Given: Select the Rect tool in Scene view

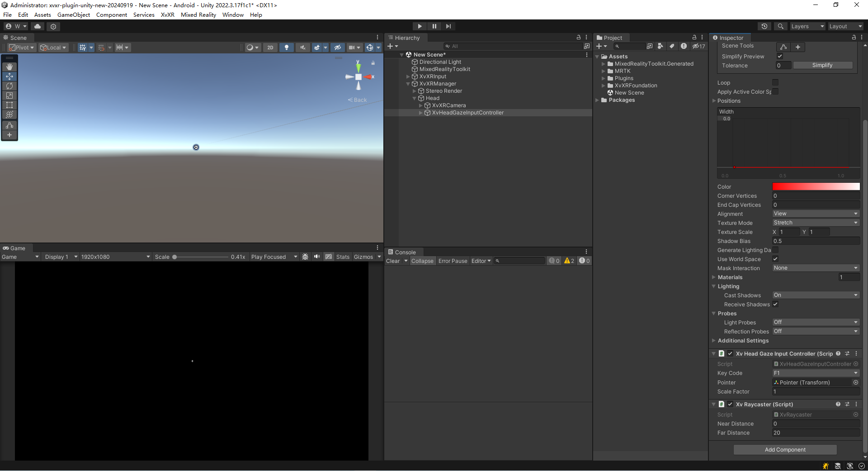Looking at the screenshot, I should [x=9, y=105].
